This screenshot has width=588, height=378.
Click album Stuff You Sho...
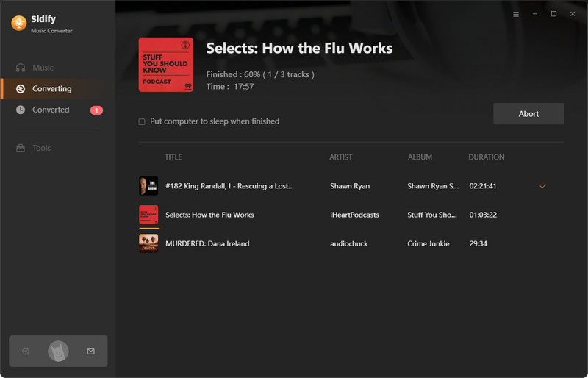tap(432, 215)
